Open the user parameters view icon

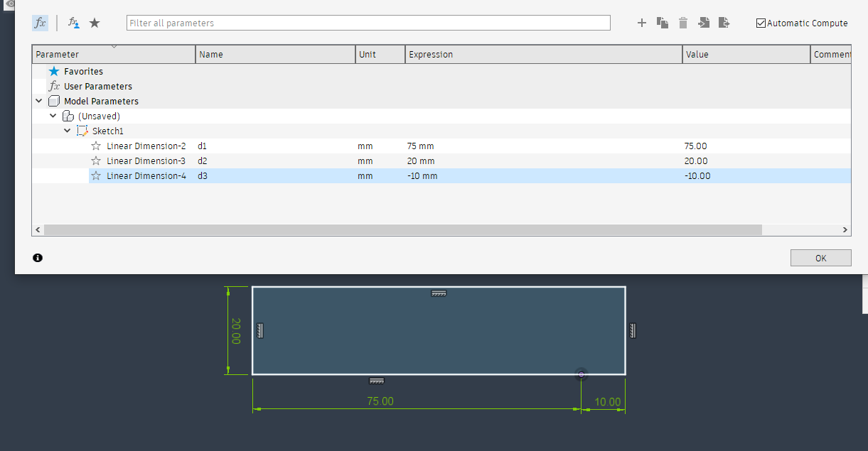(73, 23)
